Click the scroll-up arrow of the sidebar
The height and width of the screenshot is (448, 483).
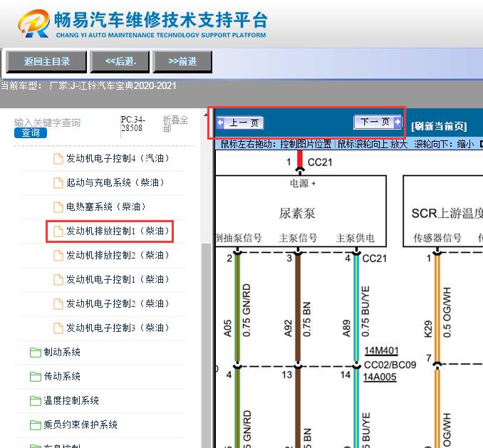[x=206, y=115]
